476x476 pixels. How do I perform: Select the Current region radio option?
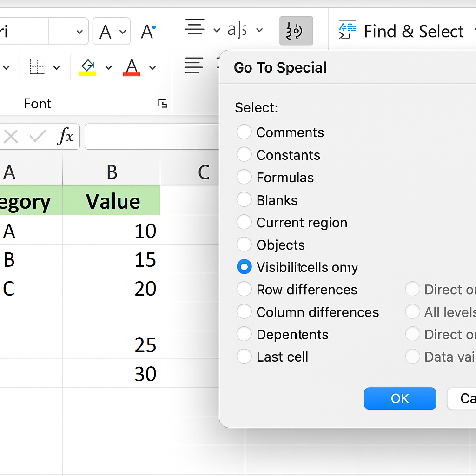click(244, 222)
